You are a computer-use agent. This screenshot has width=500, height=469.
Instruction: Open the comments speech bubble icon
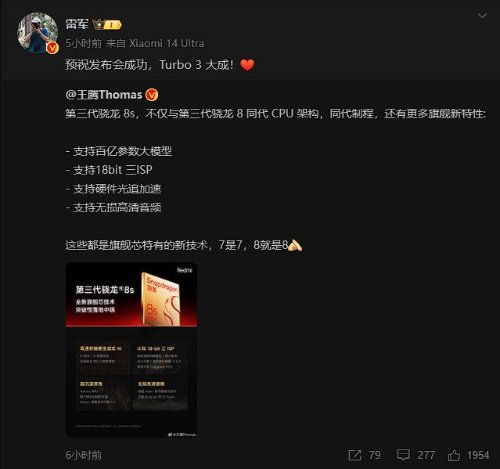[x=403, y=455]
